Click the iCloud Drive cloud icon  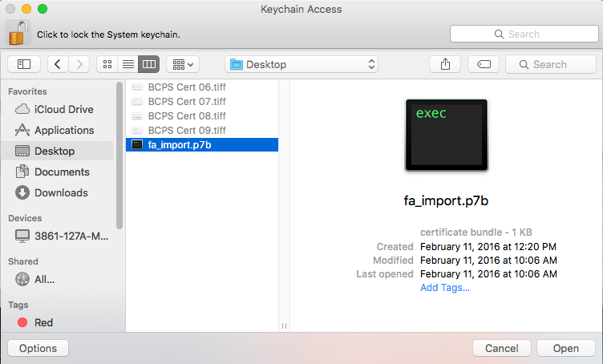(22, 109)
